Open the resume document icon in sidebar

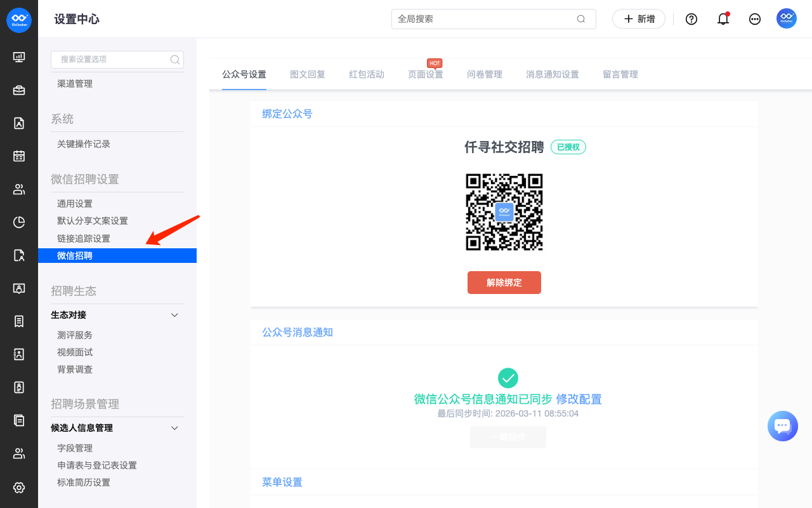[19, 123]
